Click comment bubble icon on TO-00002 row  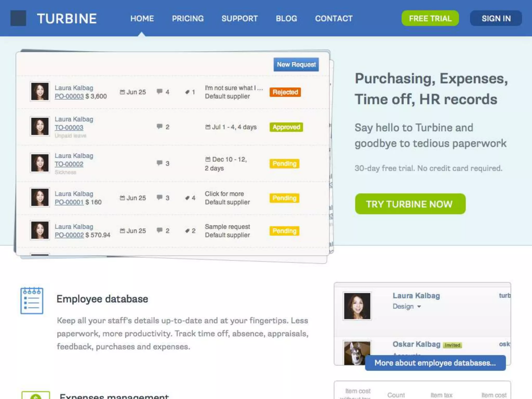[x=159, y=163]
